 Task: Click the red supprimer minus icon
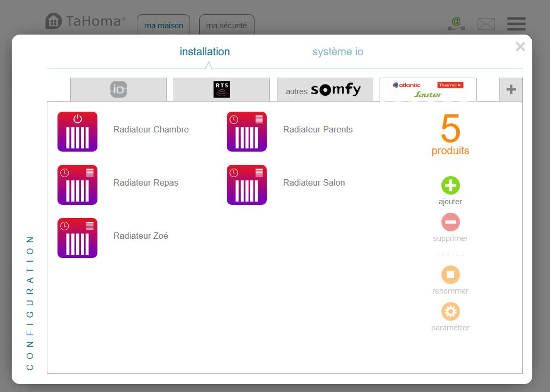450,222
